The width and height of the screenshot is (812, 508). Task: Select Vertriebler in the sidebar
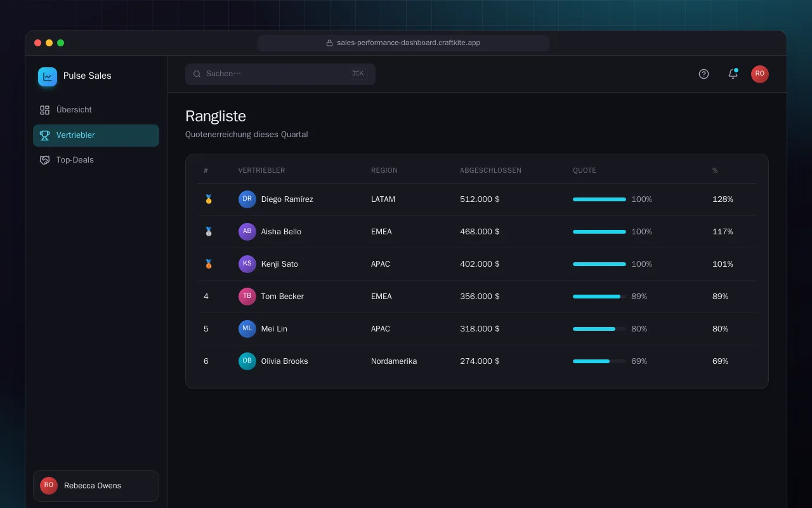point(96,135)
